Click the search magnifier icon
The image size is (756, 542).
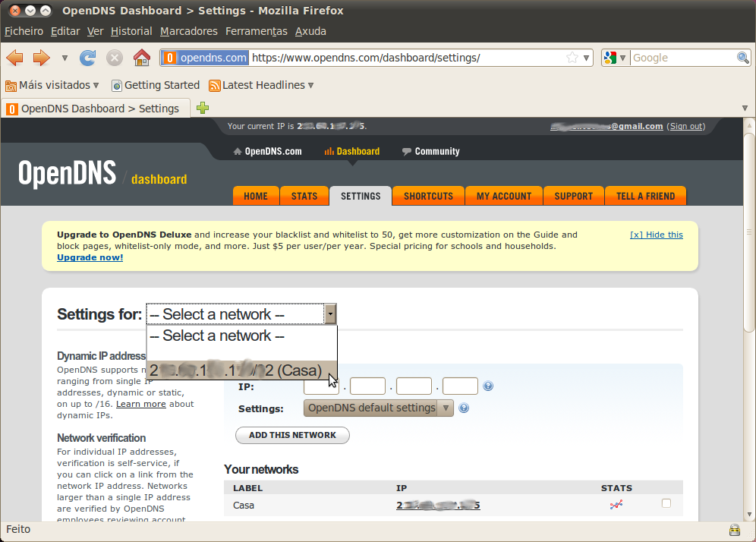point(742,58)
